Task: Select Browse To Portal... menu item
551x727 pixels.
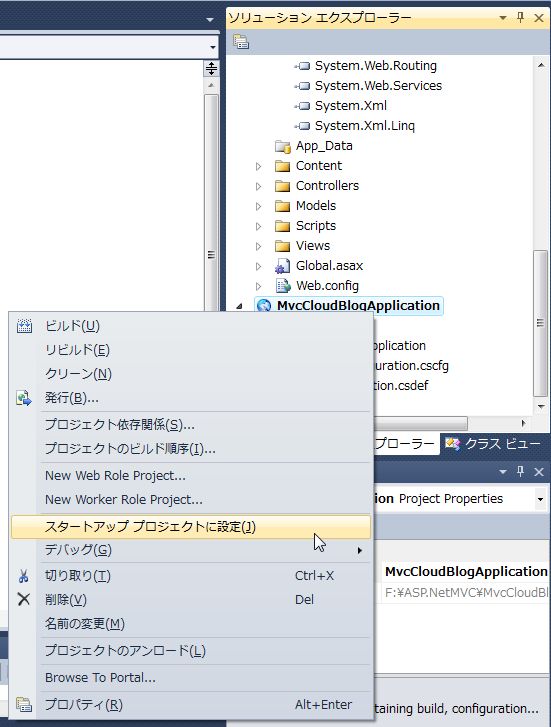Action: pos(191,677)
